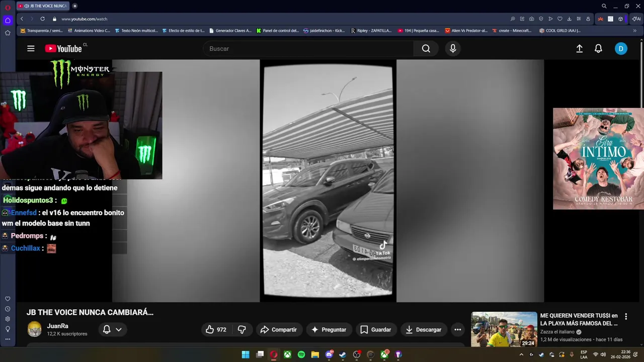Add page to favorites heart icon
This screenshot has height=362, width=644.
point(559,19)
